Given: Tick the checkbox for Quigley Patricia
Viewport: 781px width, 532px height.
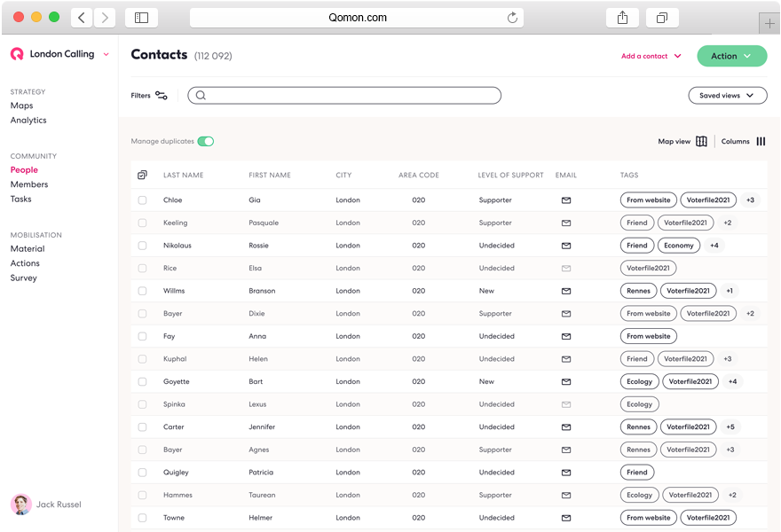Looking at the screenshot, I should pos(142,473).
